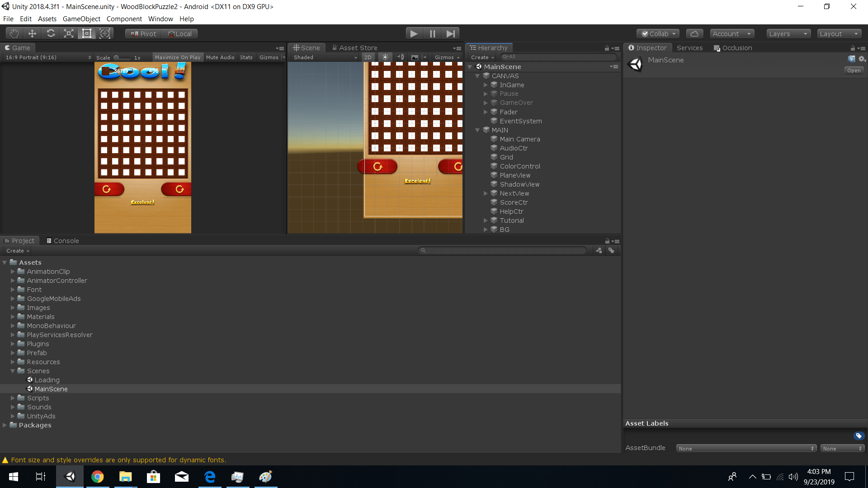The height and width of the screenshot is (488, 868).
Task: Select the Move tool
Action: click(x=32, y=33)
